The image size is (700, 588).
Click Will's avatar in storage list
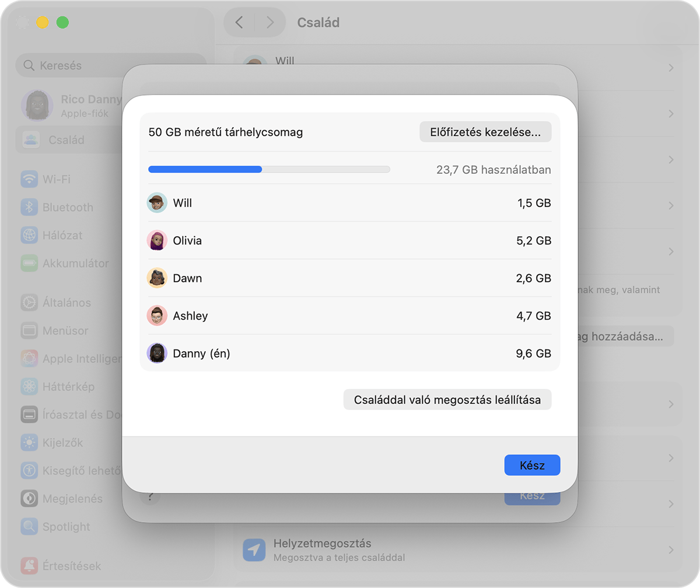[157, 203]
